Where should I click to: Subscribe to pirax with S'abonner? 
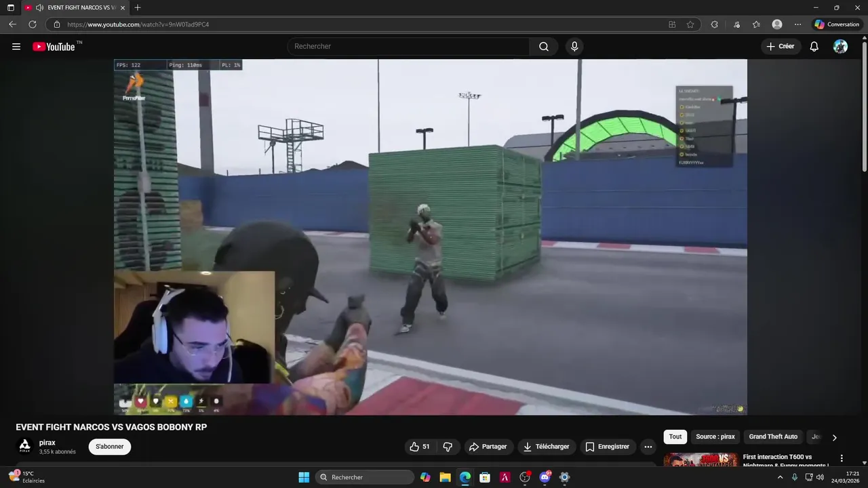point(110,447)
